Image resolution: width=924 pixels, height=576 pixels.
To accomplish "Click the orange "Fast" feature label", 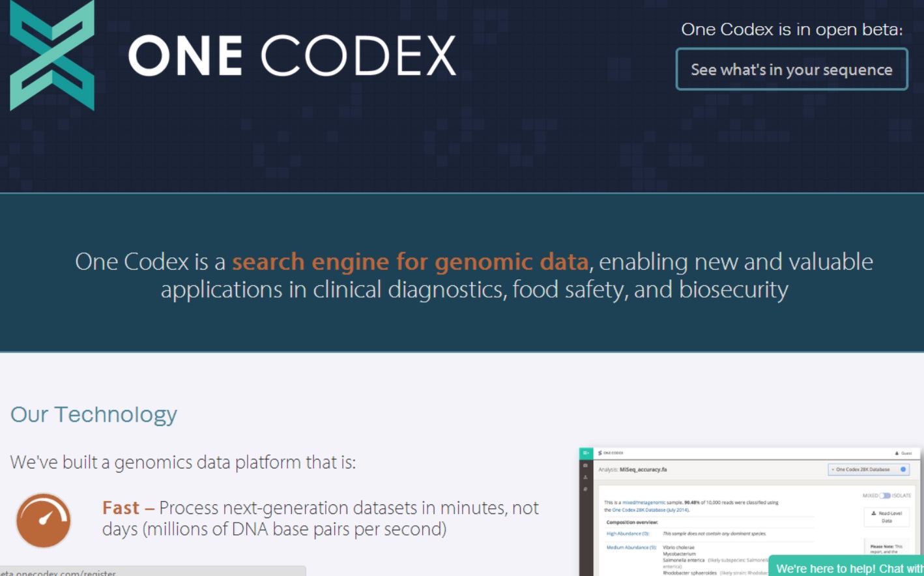I will tap(121, 508).
